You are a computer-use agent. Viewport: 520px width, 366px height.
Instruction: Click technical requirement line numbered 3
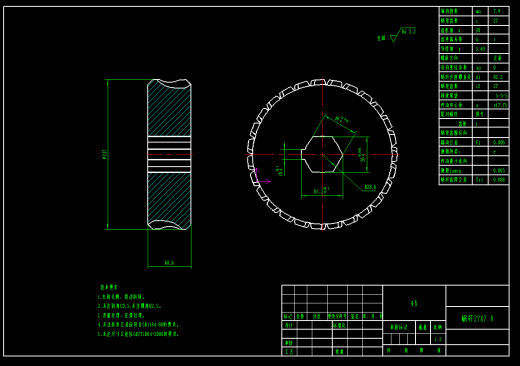pyautogui.click(x=121, y=315)
